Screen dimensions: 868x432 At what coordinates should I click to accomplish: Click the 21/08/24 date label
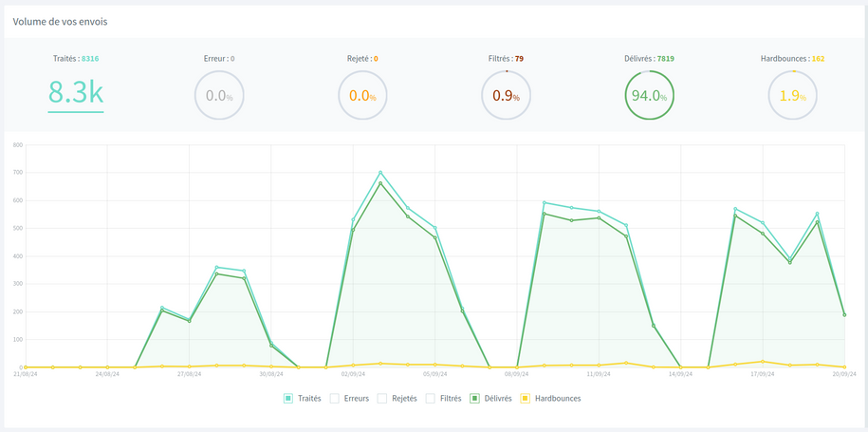[x=25, y=374]
